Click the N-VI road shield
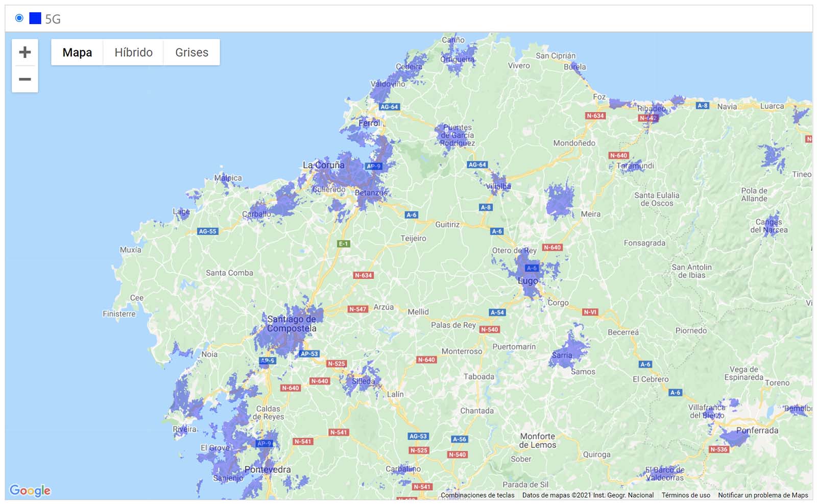 pyautogui.click(x=590, y=311)
